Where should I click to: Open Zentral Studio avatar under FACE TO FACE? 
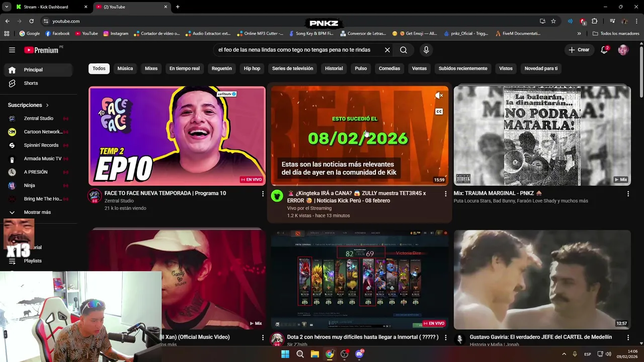click(95, 196)
